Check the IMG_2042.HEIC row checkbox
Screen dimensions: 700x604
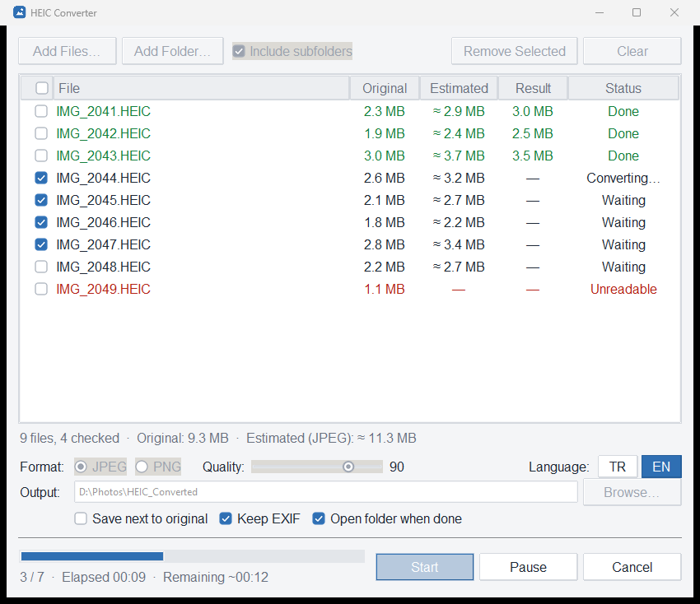pos(41,133)
